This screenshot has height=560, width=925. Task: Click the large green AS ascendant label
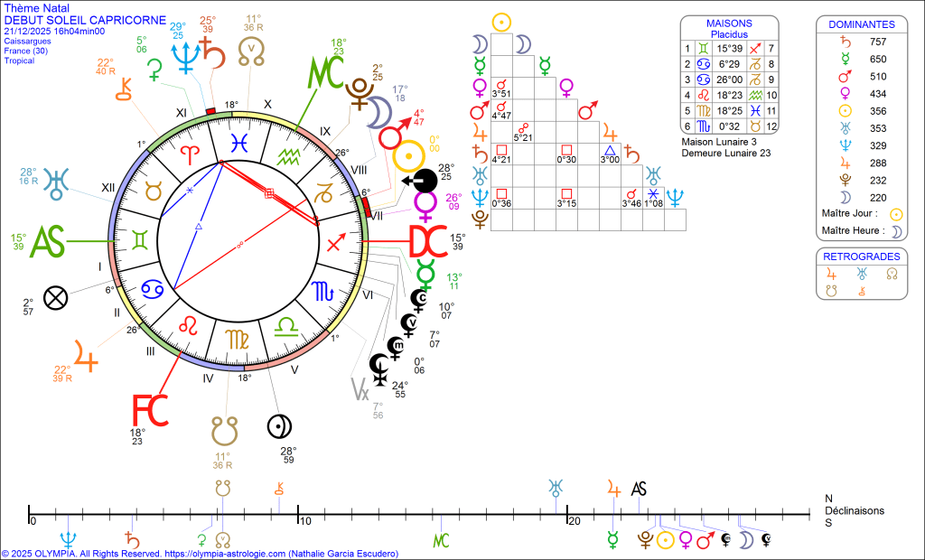50,242
